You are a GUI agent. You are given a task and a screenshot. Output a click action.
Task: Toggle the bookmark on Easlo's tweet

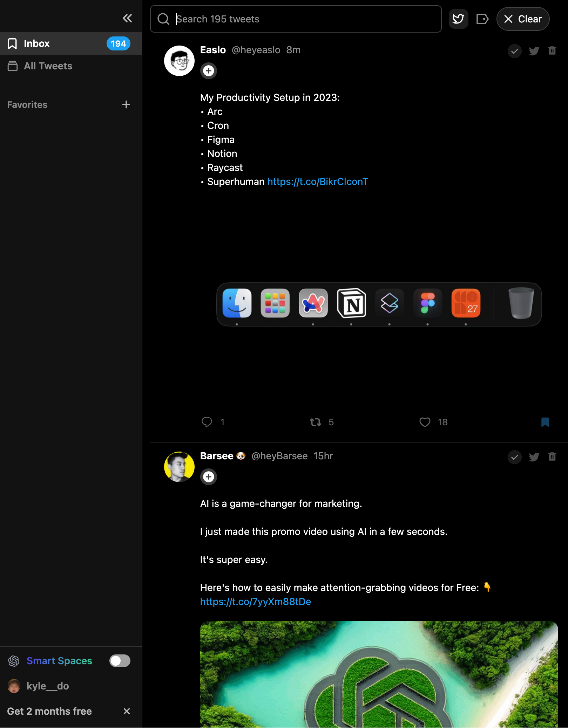(x=545, y=422)
